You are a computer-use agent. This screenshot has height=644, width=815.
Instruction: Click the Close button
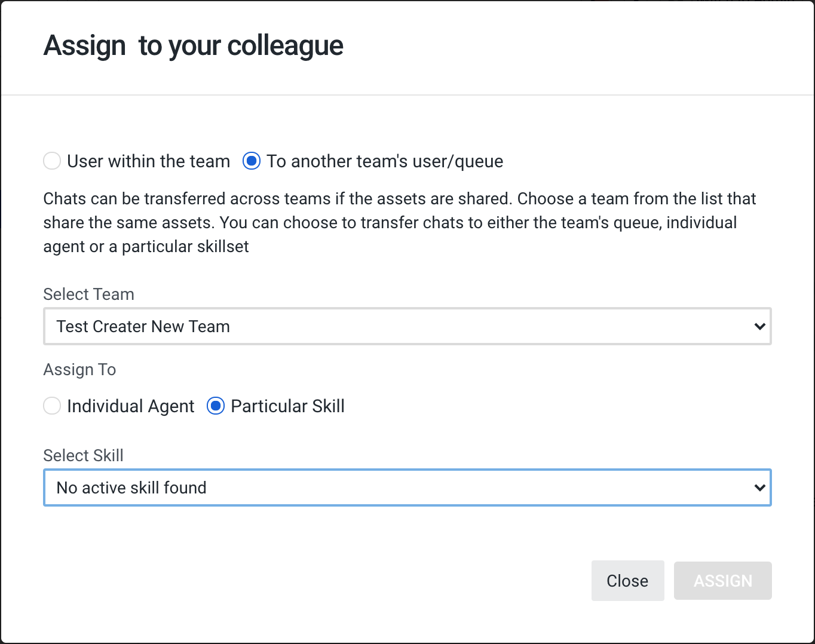click(627, 581)
